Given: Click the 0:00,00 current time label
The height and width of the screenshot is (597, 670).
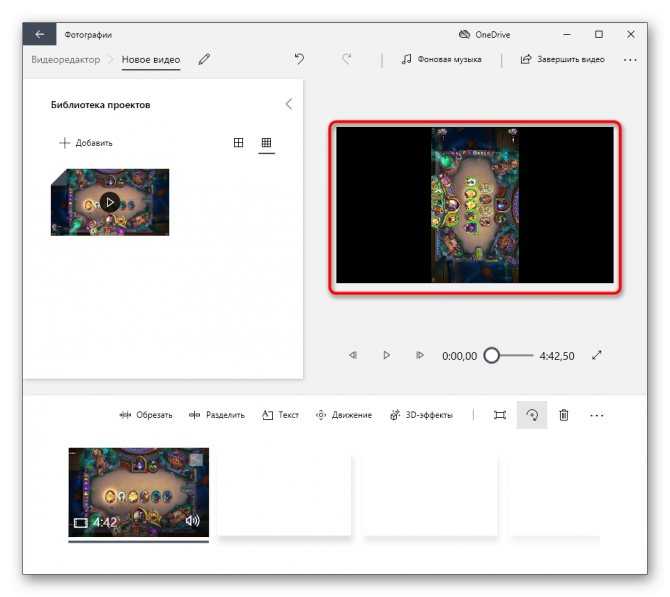Looking at the screenshot, I should pos(459,356).
